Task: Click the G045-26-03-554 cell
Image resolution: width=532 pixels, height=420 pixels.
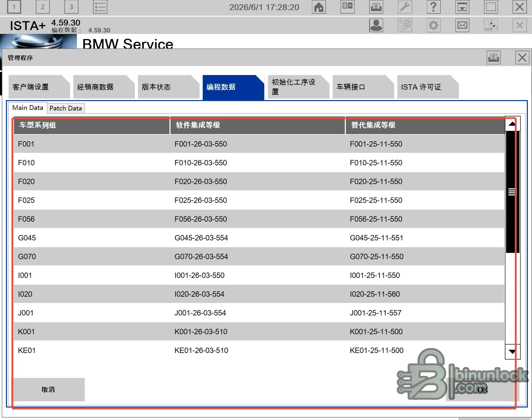Action: pyautogui.click(x=201, y=238)
